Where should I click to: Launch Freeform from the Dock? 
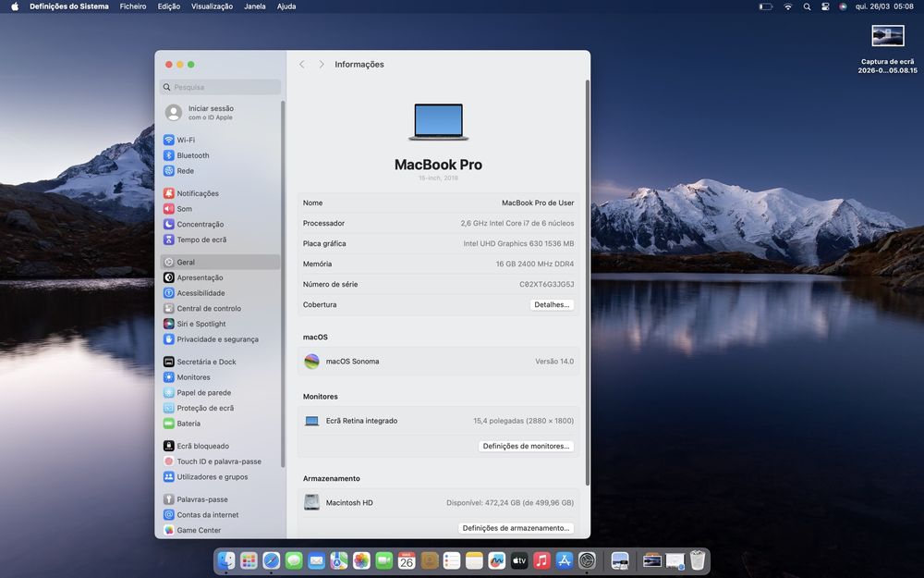tap(497, 560)
